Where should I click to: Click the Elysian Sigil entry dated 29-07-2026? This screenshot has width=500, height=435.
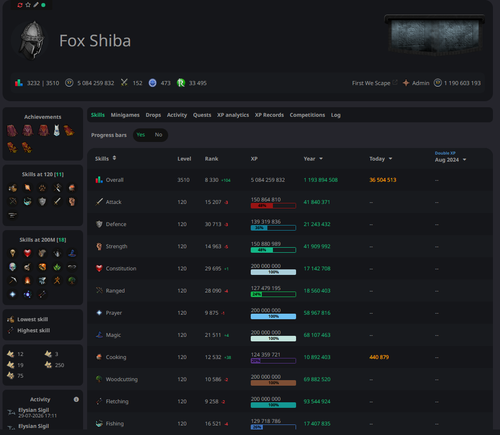pyautogui.click(x=37, y=413)
